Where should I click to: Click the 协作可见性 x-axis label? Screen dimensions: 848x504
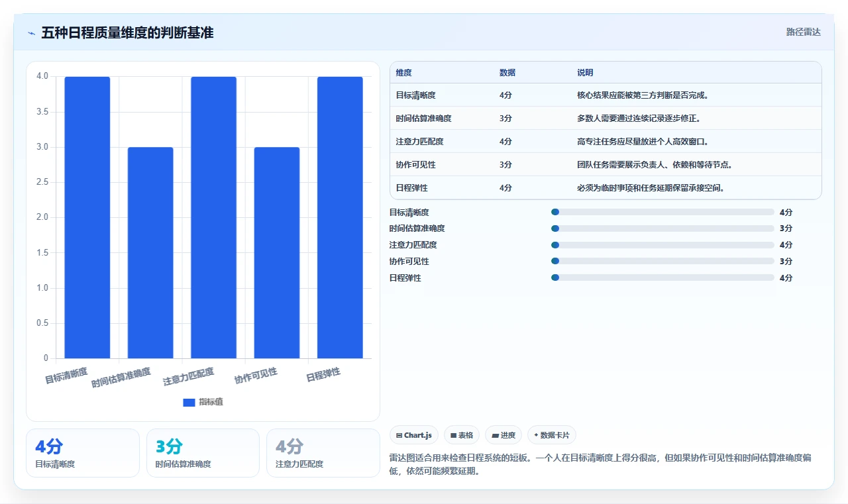pos(256,376)
